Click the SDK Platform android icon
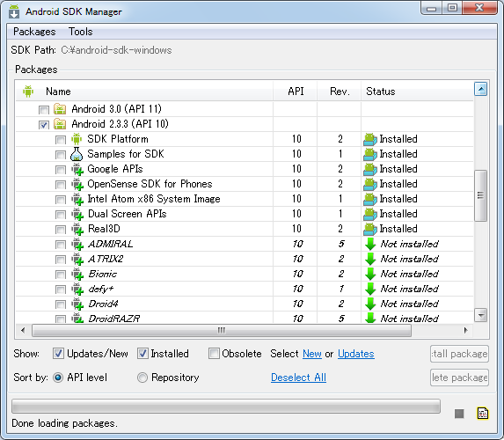 coord(77,139)
